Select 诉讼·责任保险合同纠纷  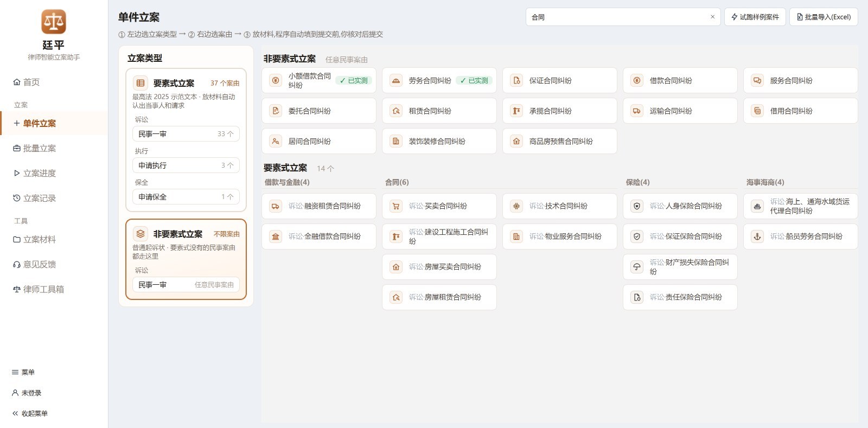click(680, 297)
